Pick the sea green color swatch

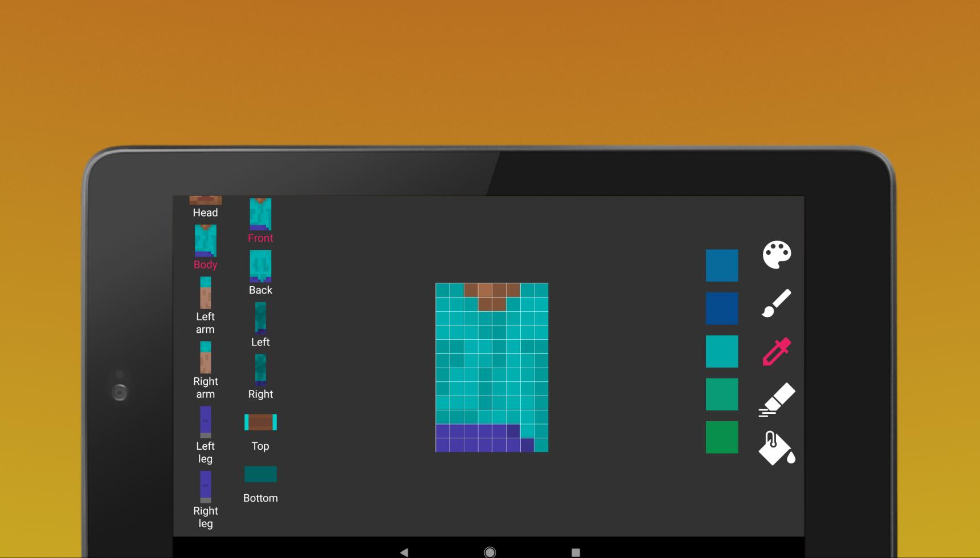pos(722,394)
